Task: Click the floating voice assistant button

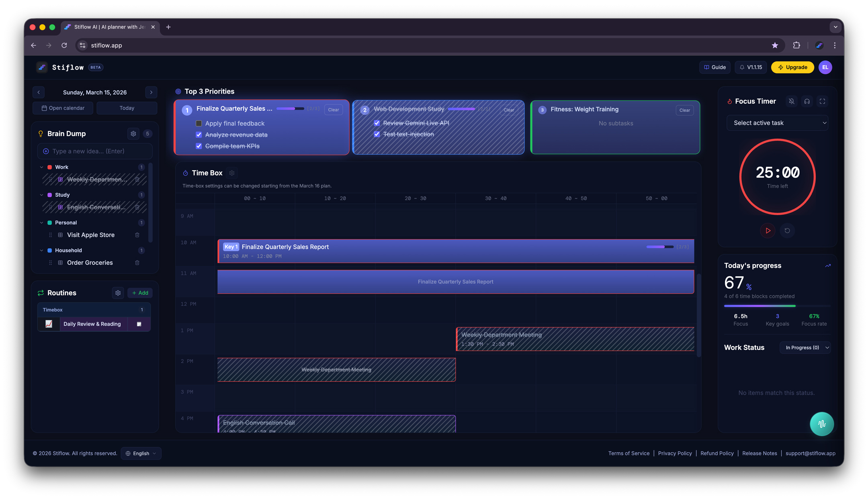Action: click(x=821, y=424)
